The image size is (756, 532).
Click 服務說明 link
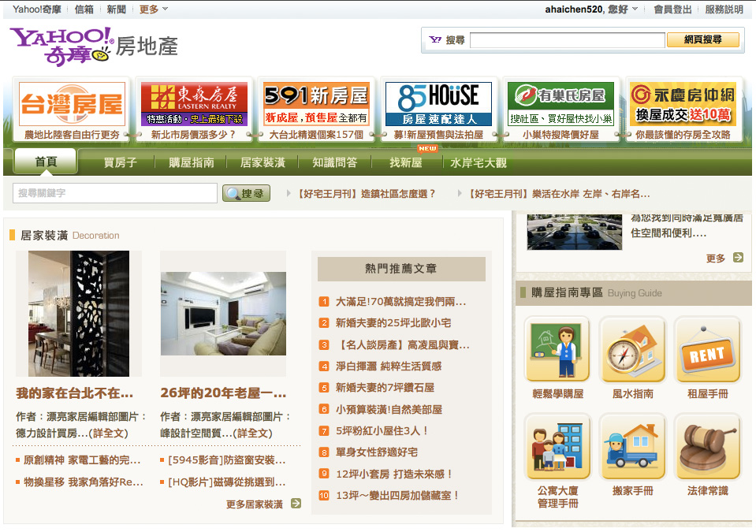pyautogui.click(x=724, y=9)
